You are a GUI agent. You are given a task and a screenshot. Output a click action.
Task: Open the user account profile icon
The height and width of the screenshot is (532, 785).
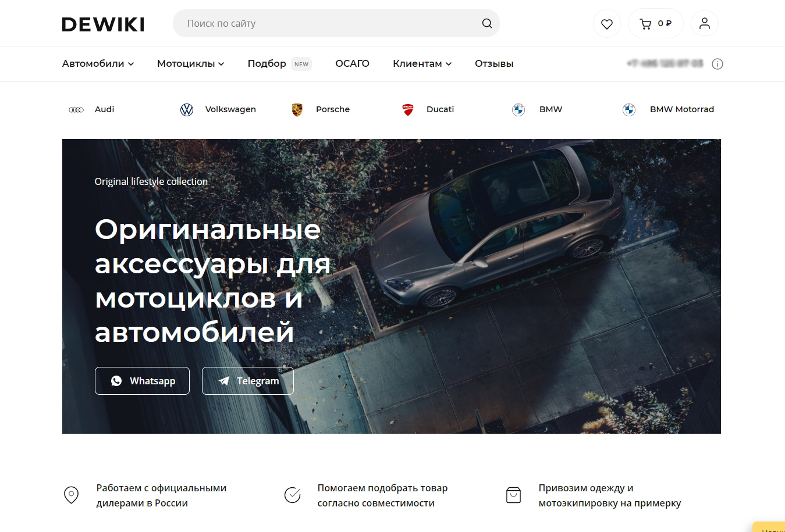tap(704, 24)
